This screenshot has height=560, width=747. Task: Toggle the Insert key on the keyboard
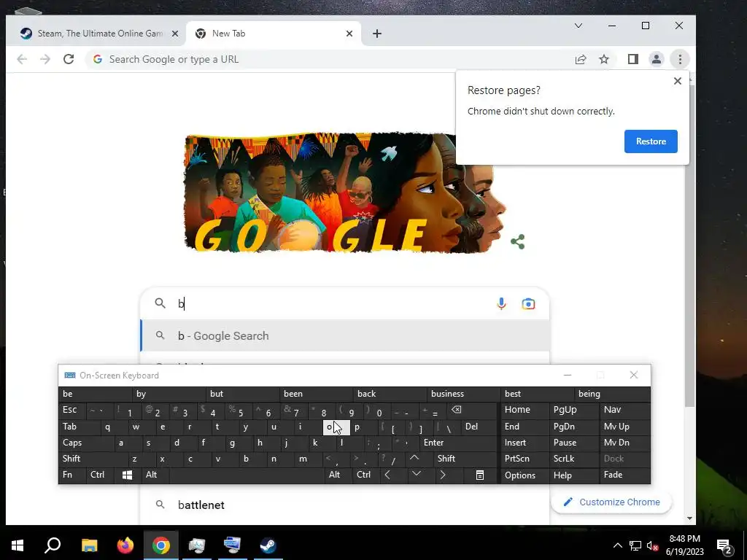tap(524, 443)
